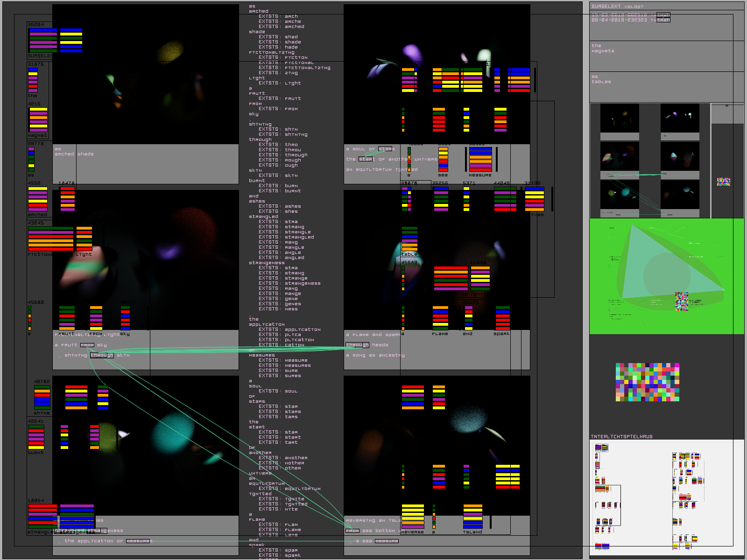The height and width of the screenshot is (560, 747).
Task: Click the multicolor pixel grid icon below the green panel
Action: click(647, 382)
